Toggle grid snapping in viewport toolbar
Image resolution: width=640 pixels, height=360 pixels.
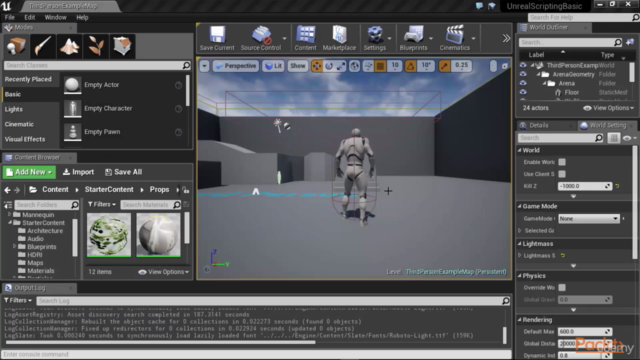tap(380, 66)
